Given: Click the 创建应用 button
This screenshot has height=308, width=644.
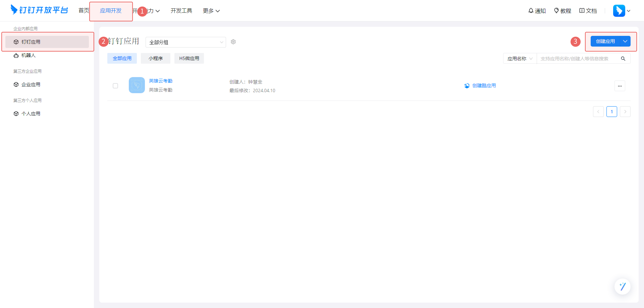Looking at the screenshot, I should [605, 41].
